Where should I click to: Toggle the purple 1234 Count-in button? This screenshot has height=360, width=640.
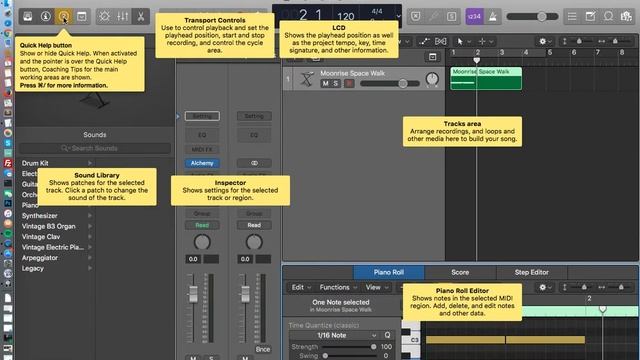(475, 16)
